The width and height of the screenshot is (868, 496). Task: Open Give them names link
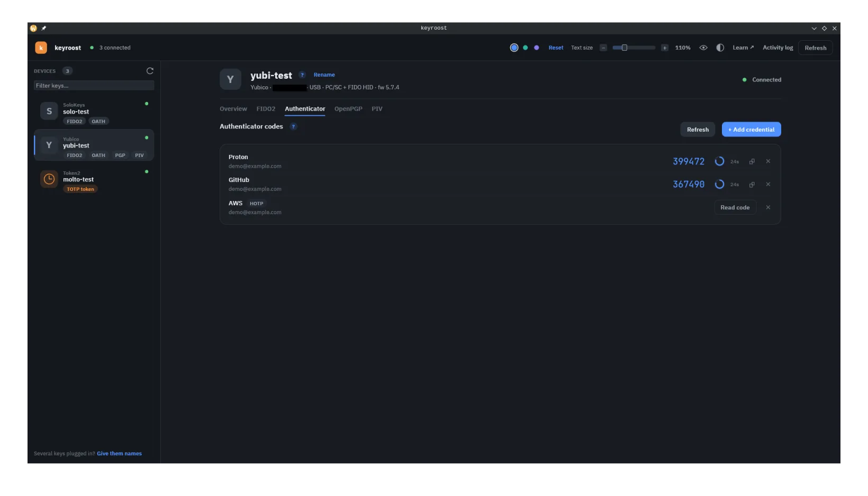coord(119,454)
